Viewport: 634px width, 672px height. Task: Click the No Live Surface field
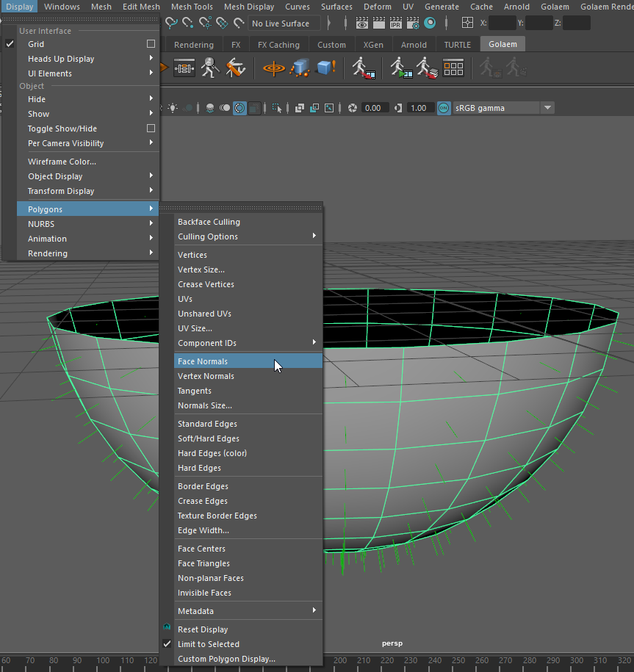tap(284, 24)
